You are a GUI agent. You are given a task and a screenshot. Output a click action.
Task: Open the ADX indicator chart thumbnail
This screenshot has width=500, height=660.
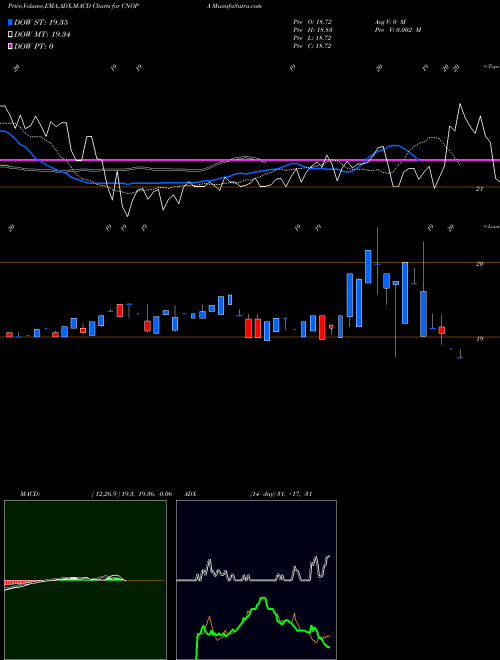256,580
